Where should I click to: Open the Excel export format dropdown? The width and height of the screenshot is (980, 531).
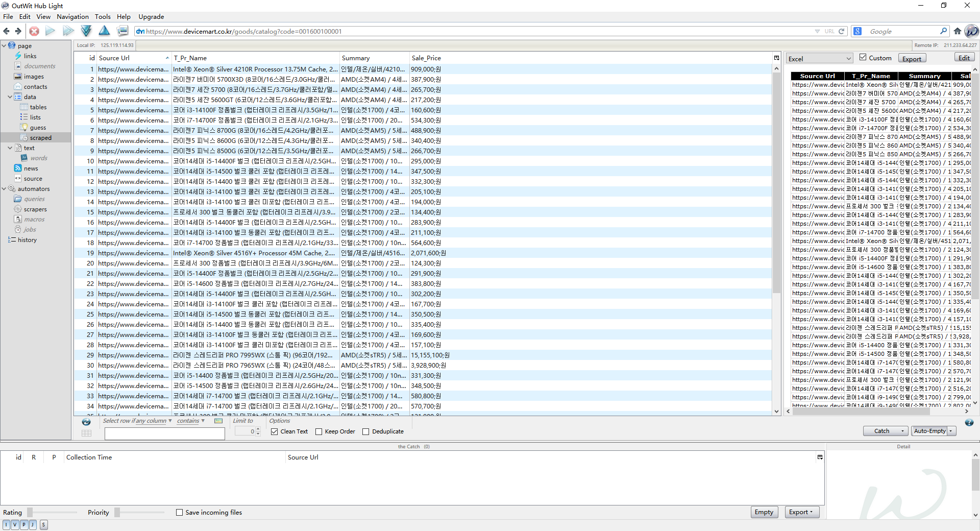pos(820,59)
